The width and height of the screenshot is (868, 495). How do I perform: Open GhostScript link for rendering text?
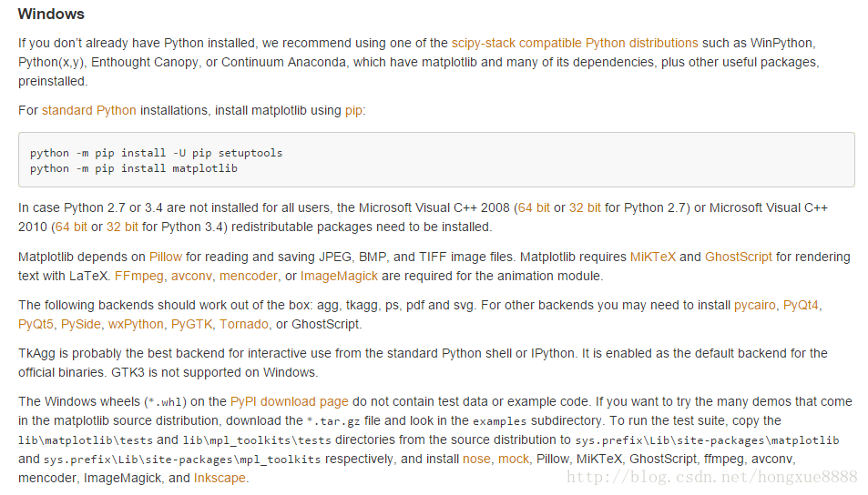[738, 258]
